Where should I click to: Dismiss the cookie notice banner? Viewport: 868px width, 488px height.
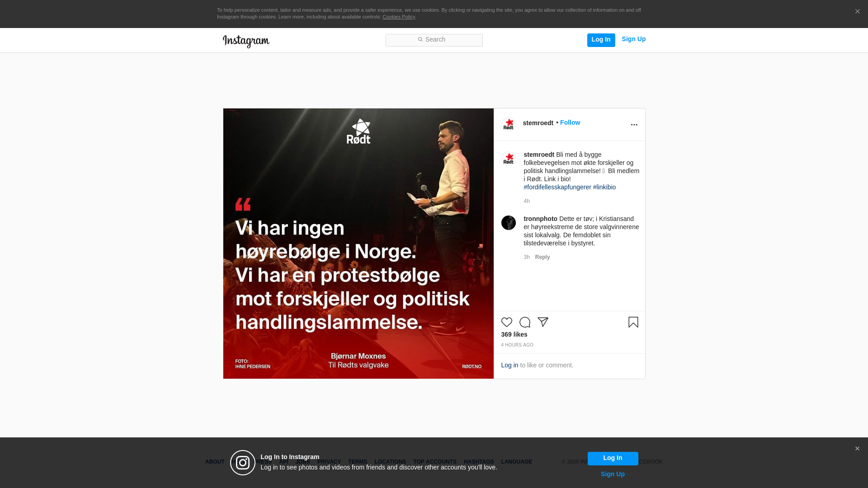pyautogui.click(x=857, y=12)
